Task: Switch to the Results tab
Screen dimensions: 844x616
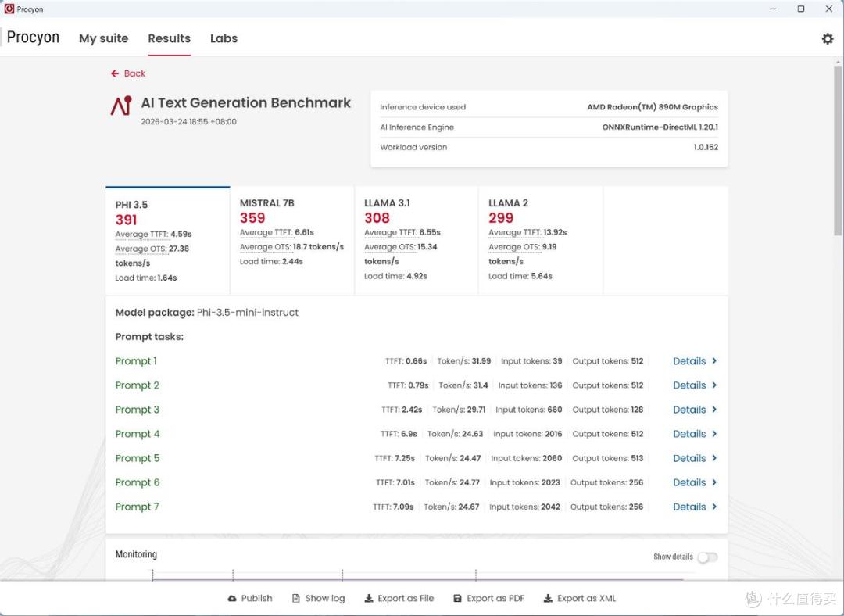Action: pyautogui.click(x=169, y=38)
